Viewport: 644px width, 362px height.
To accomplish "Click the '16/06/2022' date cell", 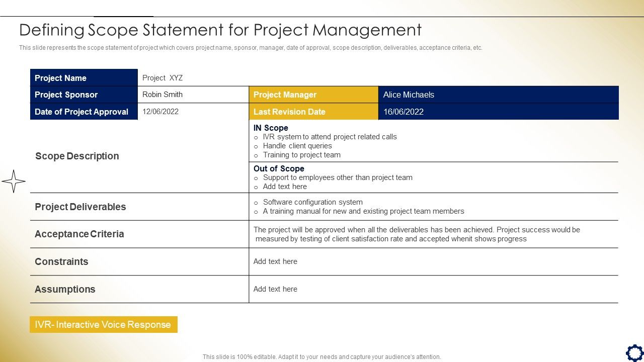I will click(x=499, y=112).
